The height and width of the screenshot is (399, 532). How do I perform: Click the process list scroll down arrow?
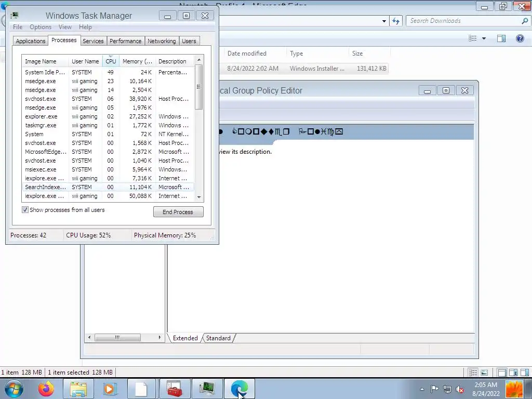(x=199, y=197)
